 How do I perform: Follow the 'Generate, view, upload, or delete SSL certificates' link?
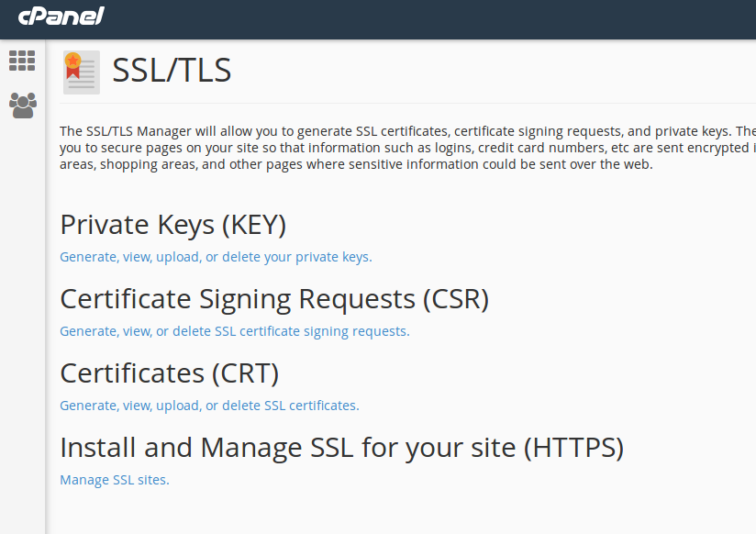tap(209, 406)
